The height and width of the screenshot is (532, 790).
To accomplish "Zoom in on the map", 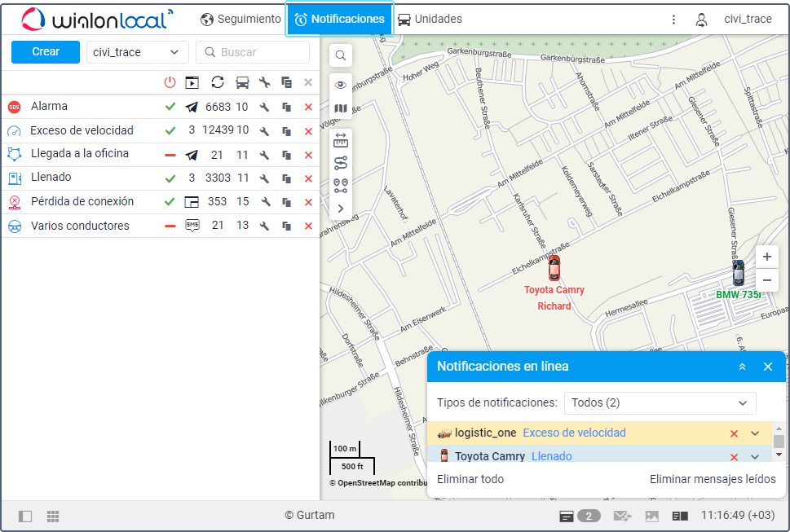I will tap(766, 257).
